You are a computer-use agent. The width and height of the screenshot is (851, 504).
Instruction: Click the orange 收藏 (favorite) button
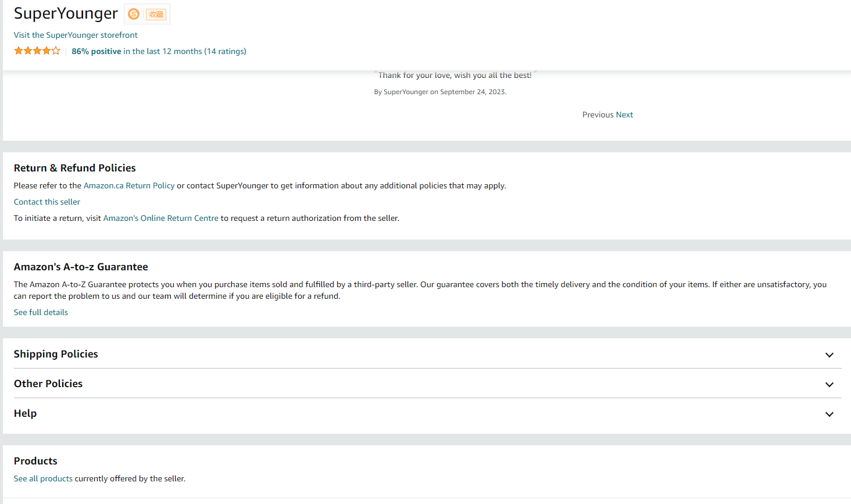point(156,15)
